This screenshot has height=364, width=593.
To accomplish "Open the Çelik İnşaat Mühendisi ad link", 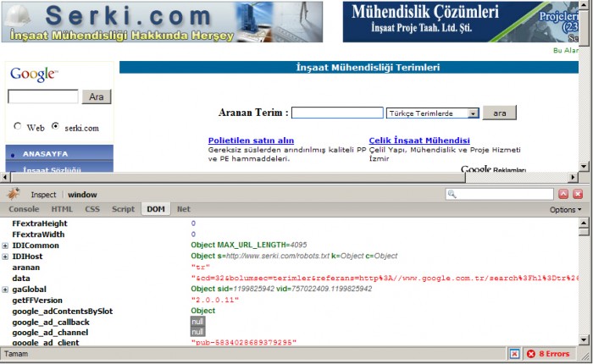I will pyautogui.click(x=419, y=141).
